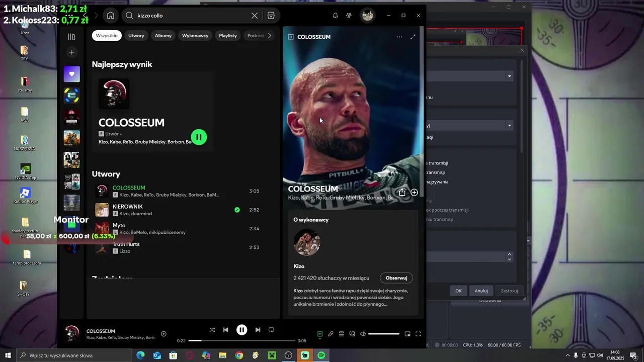Click the 'kizzo collo' search input
This screenshot has height=362, width=644.
coord(194,16)
